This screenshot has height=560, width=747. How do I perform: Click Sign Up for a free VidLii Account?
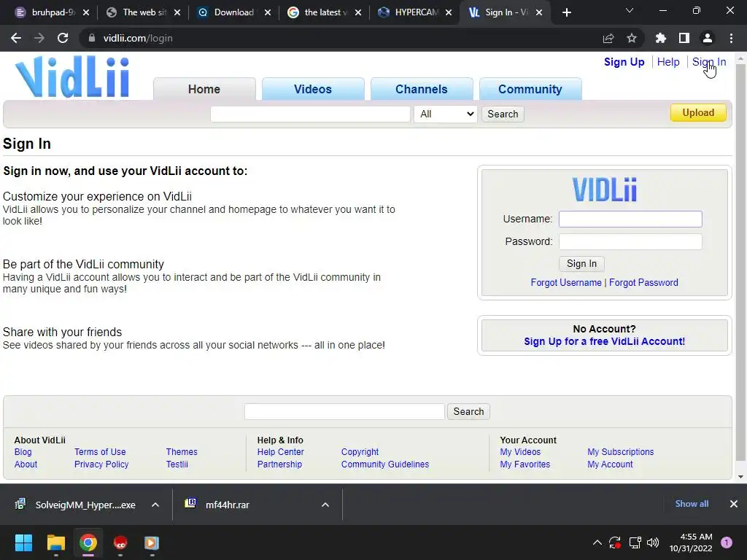click(x=604, y=341)
